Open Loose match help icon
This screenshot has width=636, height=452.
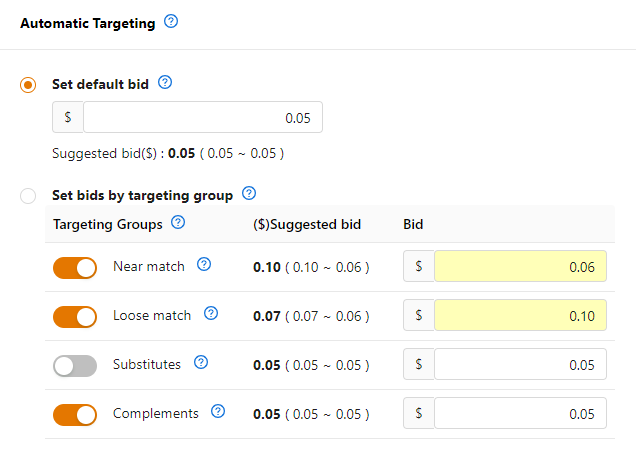tap(211, 313)
